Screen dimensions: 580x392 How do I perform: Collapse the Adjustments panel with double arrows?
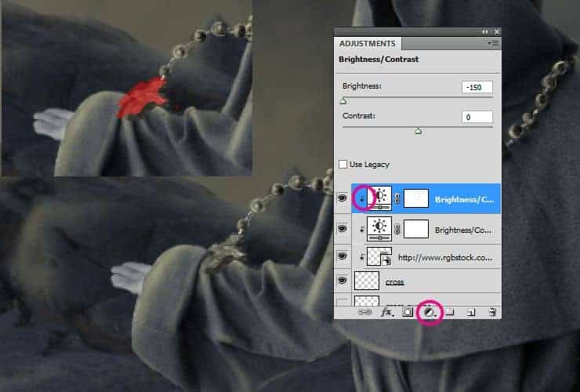click(485, 32)
